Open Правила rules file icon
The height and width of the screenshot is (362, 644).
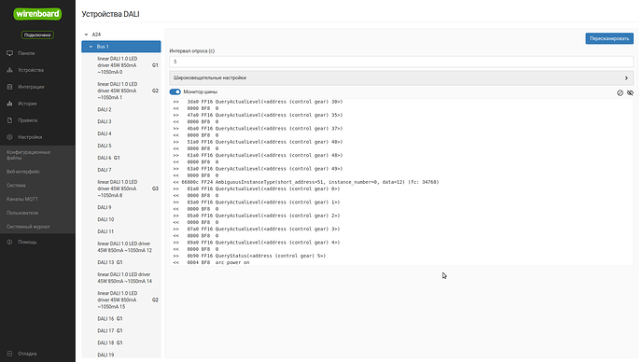[x=10, y=120]
